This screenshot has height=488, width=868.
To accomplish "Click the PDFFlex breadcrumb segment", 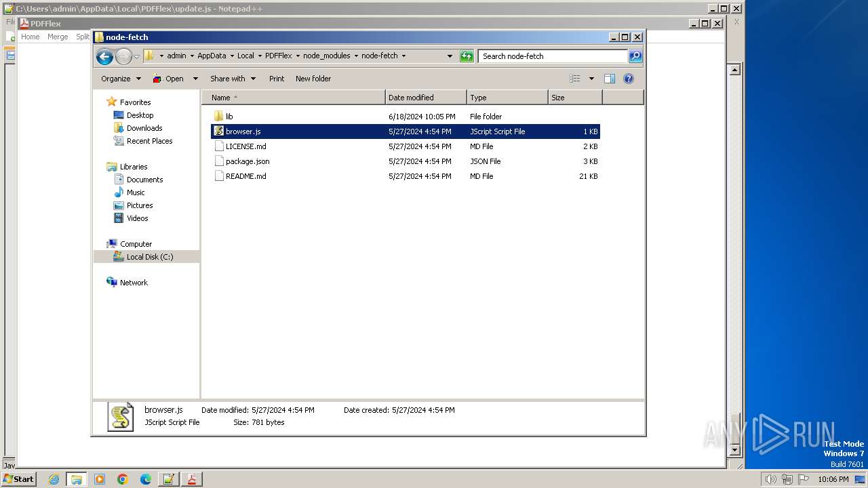I will (279, 56).
